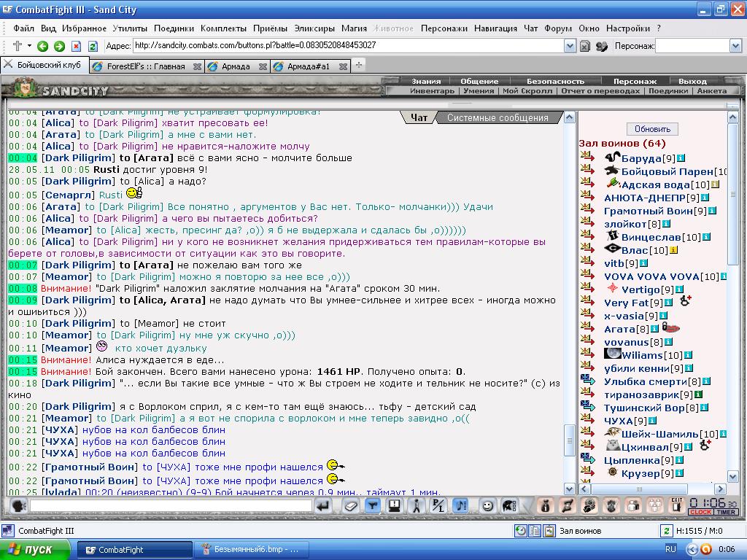This screenshot has width=747, height=560.
Task: Click the green back navigation arrow
Action: (43, 46)
